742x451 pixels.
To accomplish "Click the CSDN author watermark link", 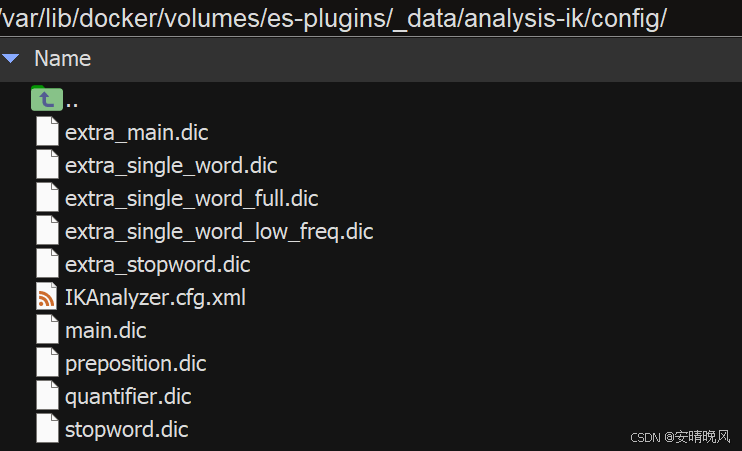I will [x=680, y=437].
